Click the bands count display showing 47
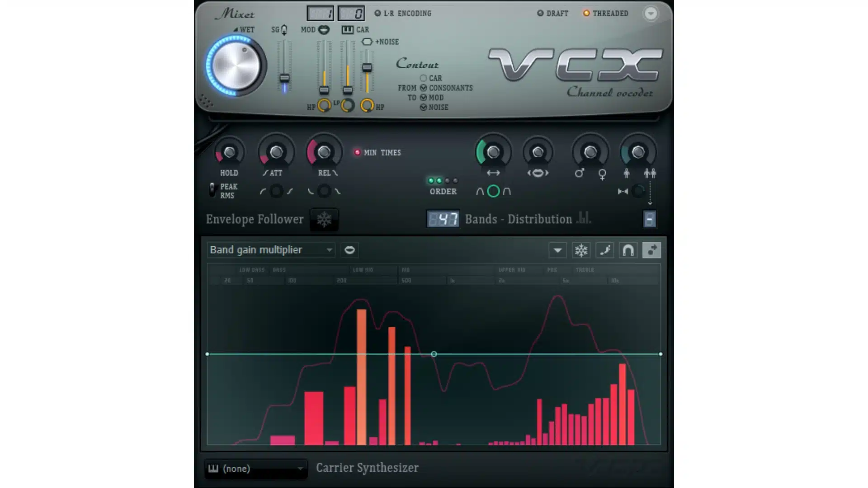The width and height of the screenshot is (868, 488). coord(443,220)
